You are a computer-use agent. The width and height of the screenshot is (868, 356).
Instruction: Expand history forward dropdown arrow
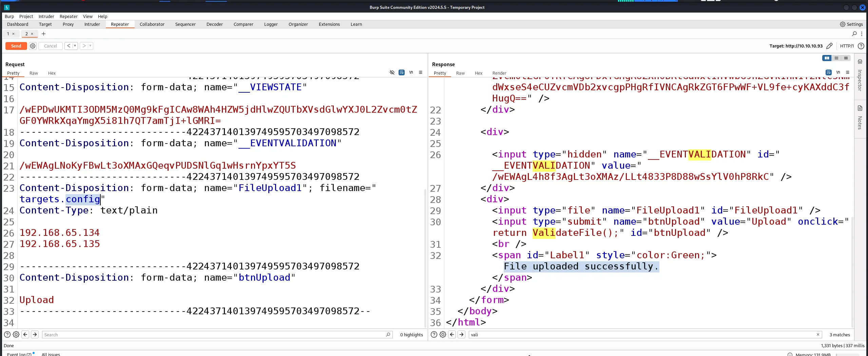90,46
